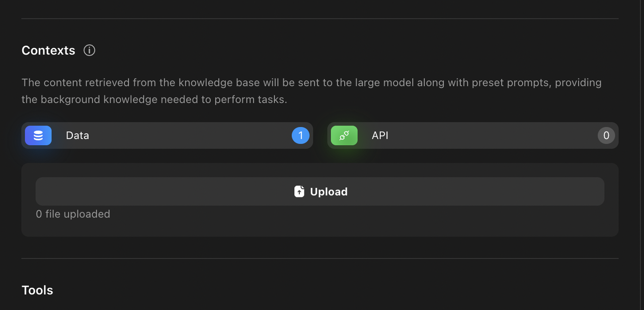This screenshot has width=644, height=310.
Task: Click the Contexts section heading
Action: pos(48,50)
